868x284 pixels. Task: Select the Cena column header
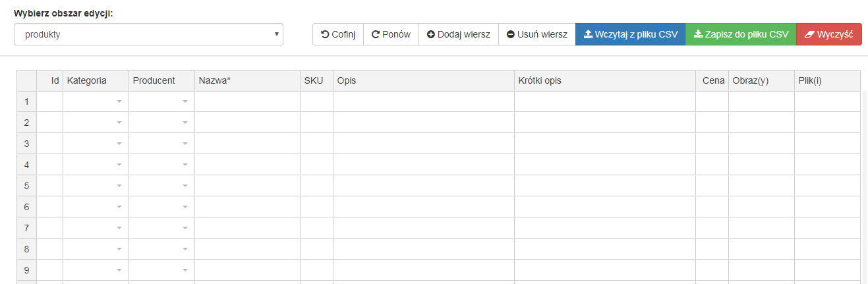[712, 80]
